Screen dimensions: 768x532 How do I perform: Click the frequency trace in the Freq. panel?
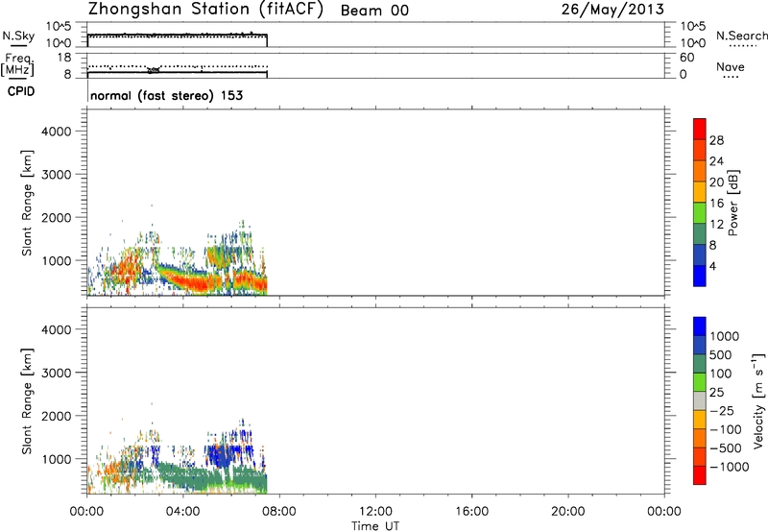coord(178,72)
